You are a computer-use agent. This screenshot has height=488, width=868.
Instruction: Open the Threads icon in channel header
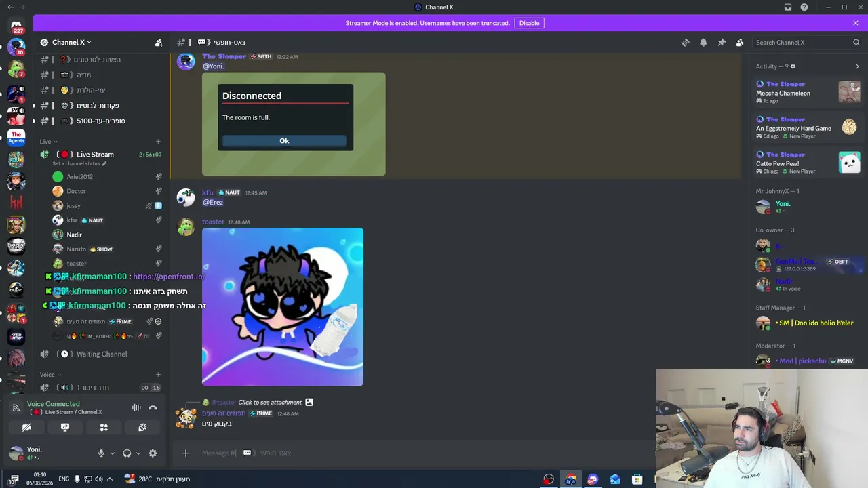point(685,42)
